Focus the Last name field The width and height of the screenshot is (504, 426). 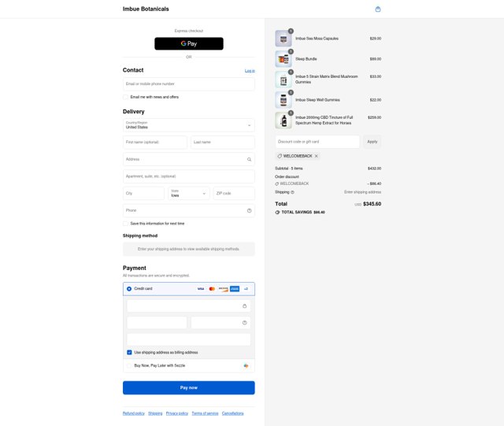[223, 142]
